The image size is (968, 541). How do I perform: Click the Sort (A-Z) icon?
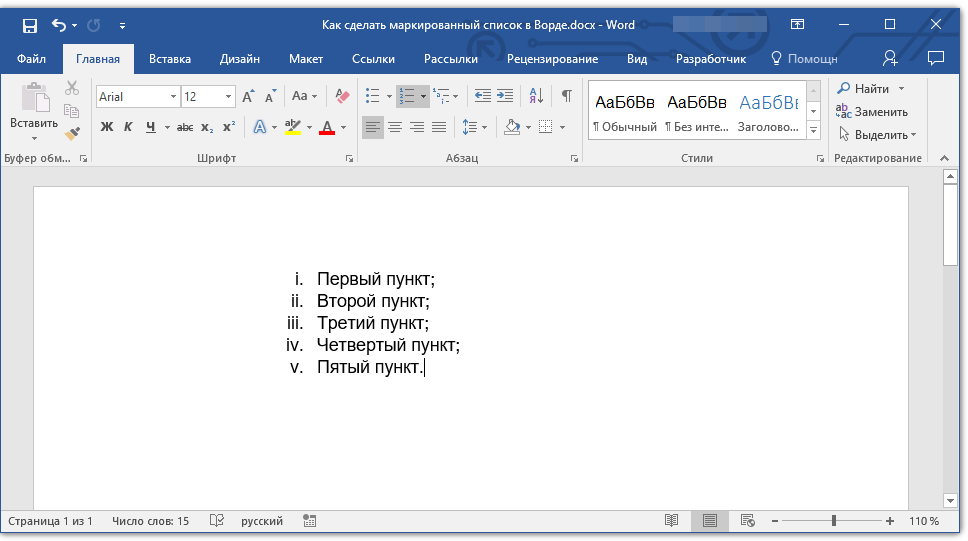pyautogui.click(x=536, y=96)
